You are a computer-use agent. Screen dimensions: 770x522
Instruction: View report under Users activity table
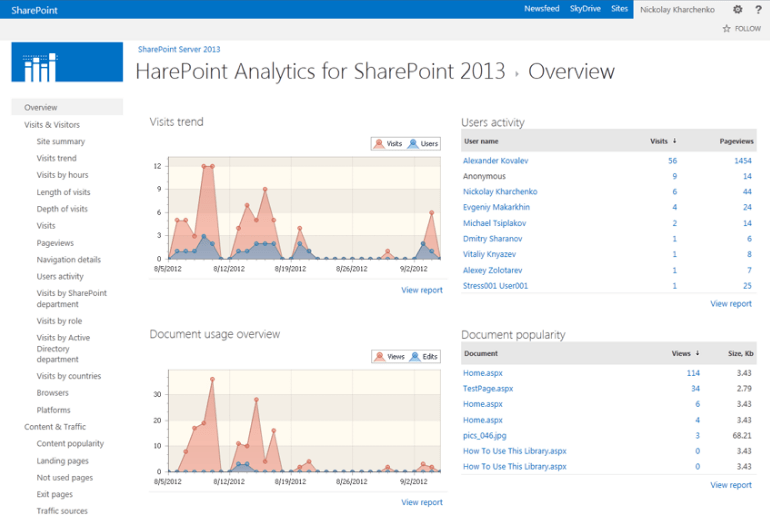tap(731, 303)
